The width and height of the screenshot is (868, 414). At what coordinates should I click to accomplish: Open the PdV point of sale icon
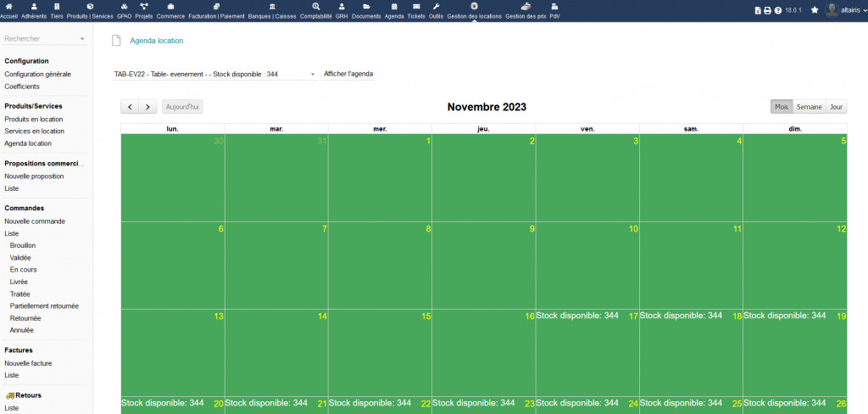pos(554,7)
